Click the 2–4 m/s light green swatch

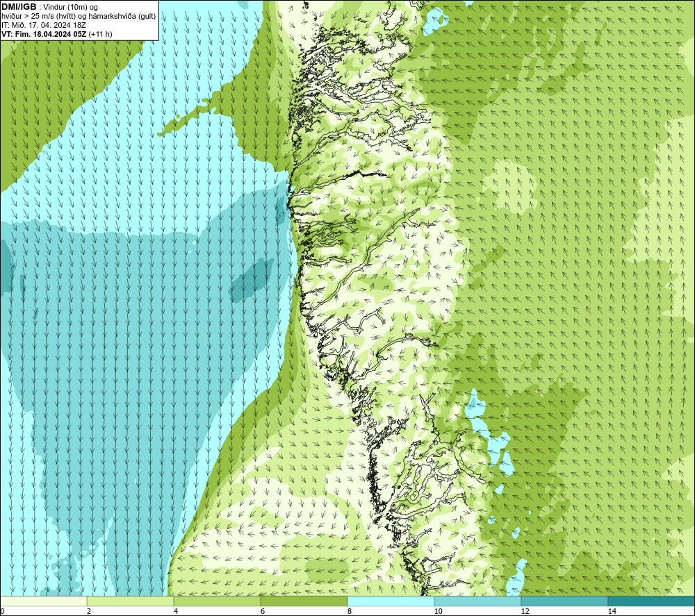[x=131, y=601]
